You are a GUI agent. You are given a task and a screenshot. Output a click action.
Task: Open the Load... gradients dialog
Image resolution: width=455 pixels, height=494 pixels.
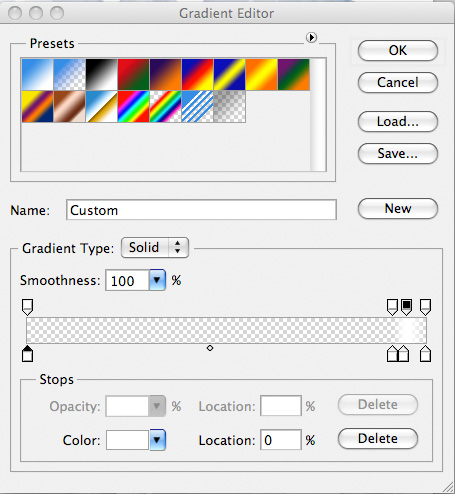coord(398,122)
